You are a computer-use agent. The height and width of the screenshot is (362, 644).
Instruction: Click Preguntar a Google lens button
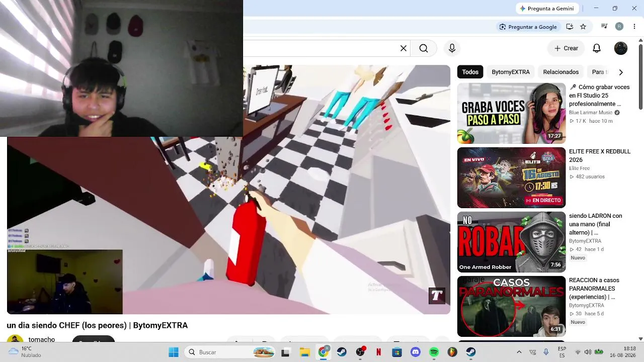click(x=528, y=27)
